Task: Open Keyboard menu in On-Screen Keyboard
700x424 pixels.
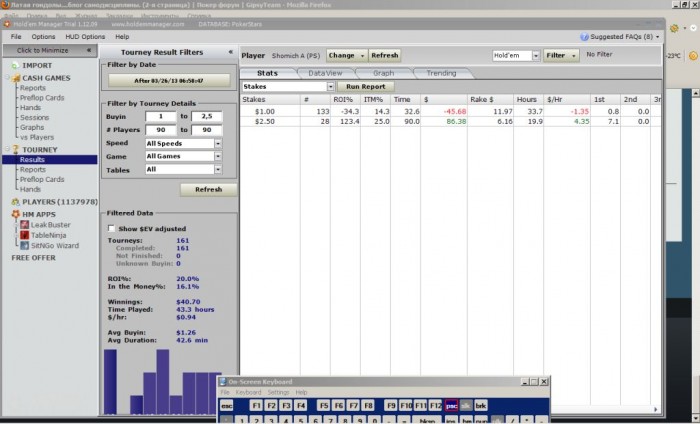Action: pos(248,392)
